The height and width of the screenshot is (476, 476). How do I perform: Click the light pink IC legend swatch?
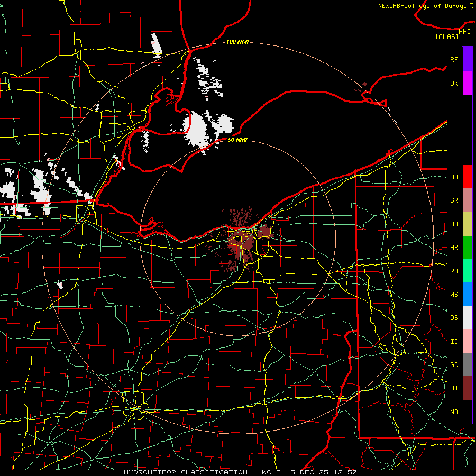pyautogui.click(x=467, y=341)
